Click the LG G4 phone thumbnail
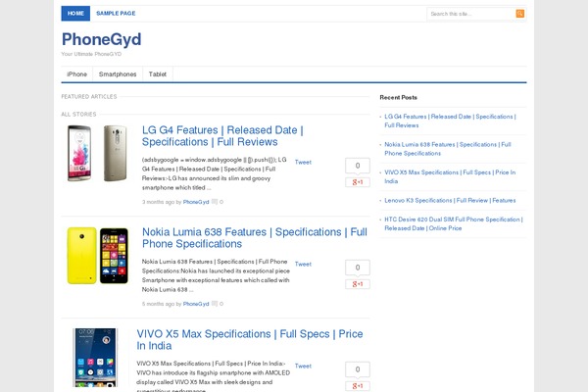Image resolution: width=588 pixels, height=392 pixels. coord(97,154)
